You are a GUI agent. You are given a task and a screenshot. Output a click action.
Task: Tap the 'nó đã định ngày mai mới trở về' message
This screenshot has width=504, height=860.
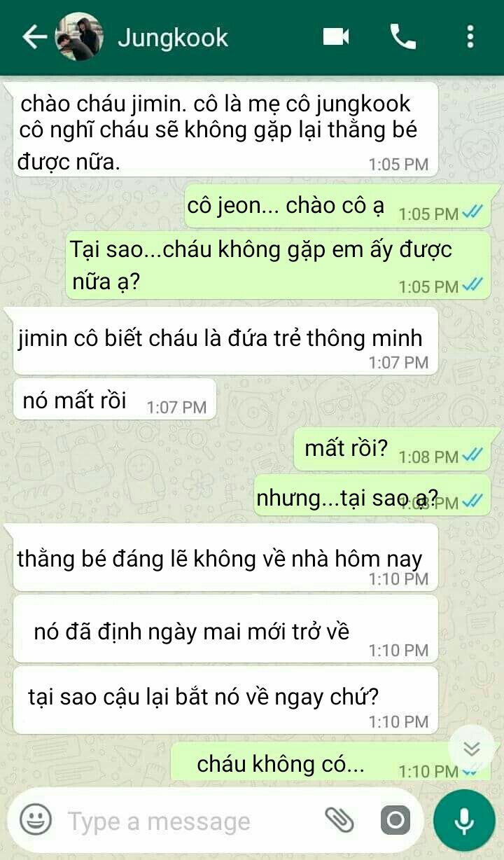(x=226, y=629)
